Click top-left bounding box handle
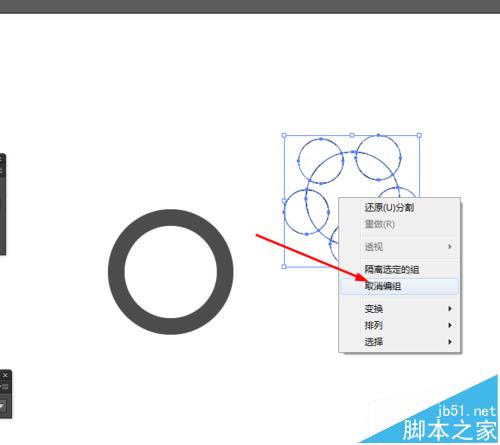The width and height of the screenshot is (500, 445). tap(284, 135)
